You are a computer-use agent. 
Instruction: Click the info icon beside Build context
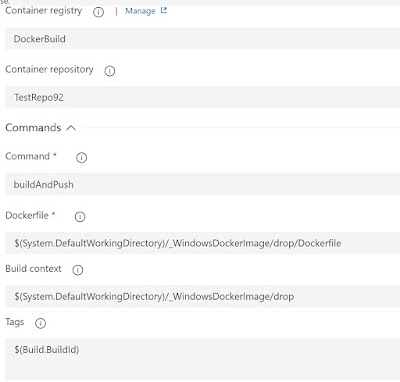click(78, 270)
